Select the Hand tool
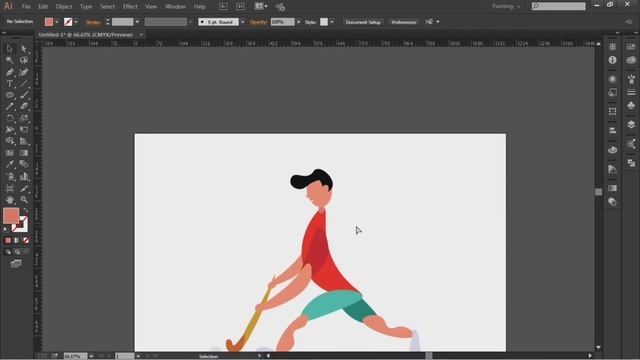This screenshot has width=640, height=360. [10, 200]
